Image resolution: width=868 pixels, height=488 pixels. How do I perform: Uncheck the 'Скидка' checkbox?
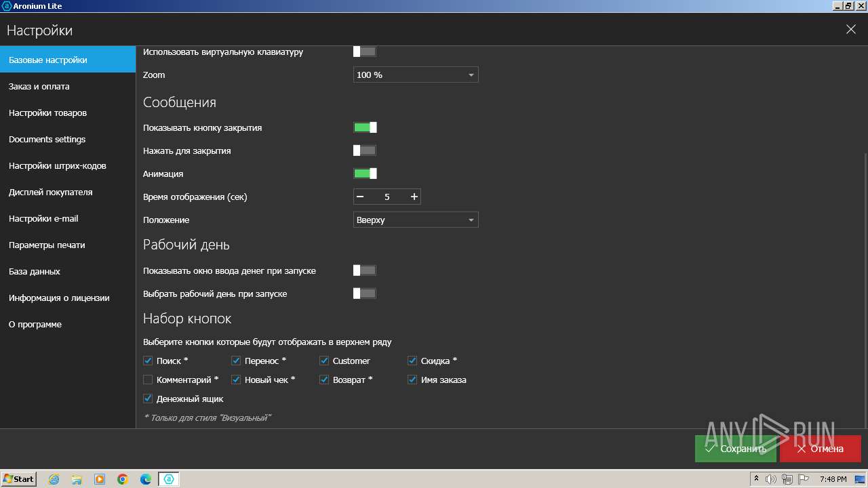click(412, 361)
